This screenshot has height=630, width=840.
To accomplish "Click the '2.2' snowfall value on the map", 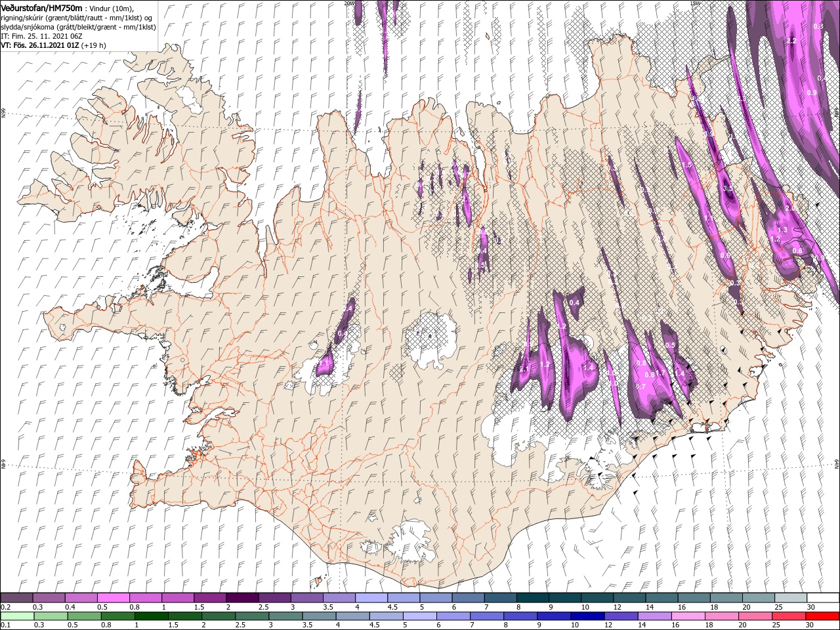I will (791, 41).
